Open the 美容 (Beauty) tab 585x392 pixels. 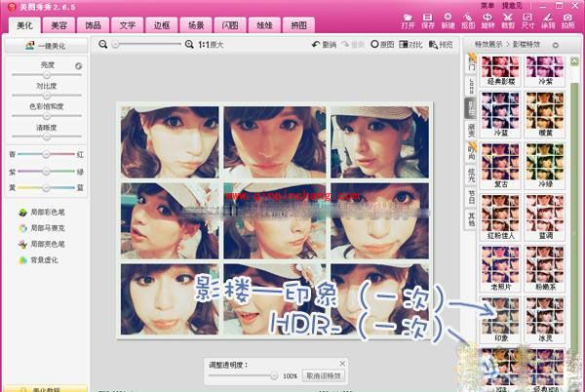[x=59, y=24]
